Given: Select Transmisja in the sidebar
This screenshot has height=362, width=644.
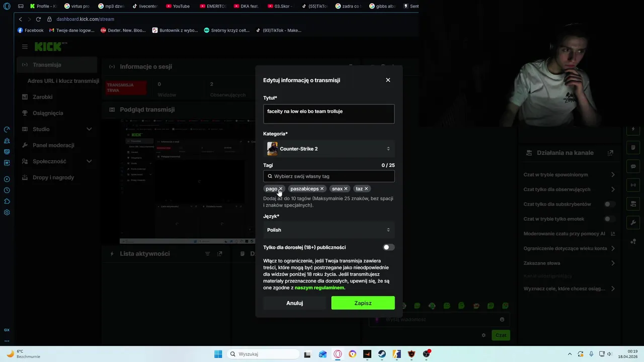Looking at the screenshot, I should (x=56, y=65).
